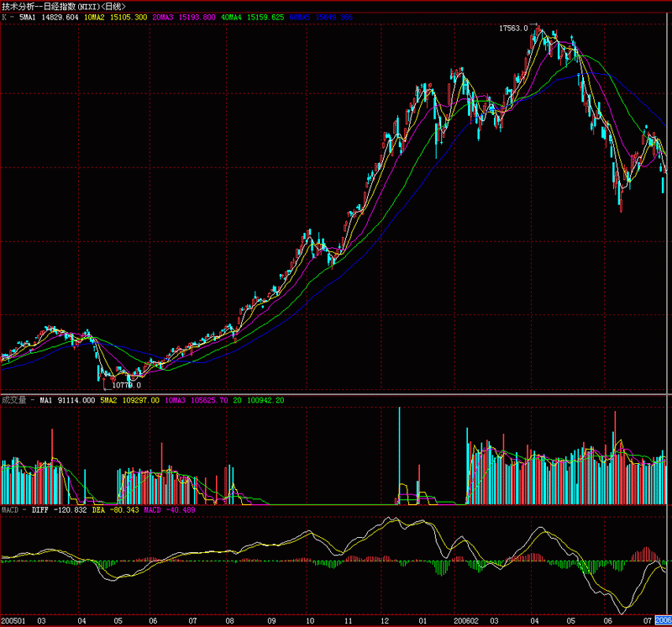Click the volume 10MA3 magenta label

click(x=197, y=400)
